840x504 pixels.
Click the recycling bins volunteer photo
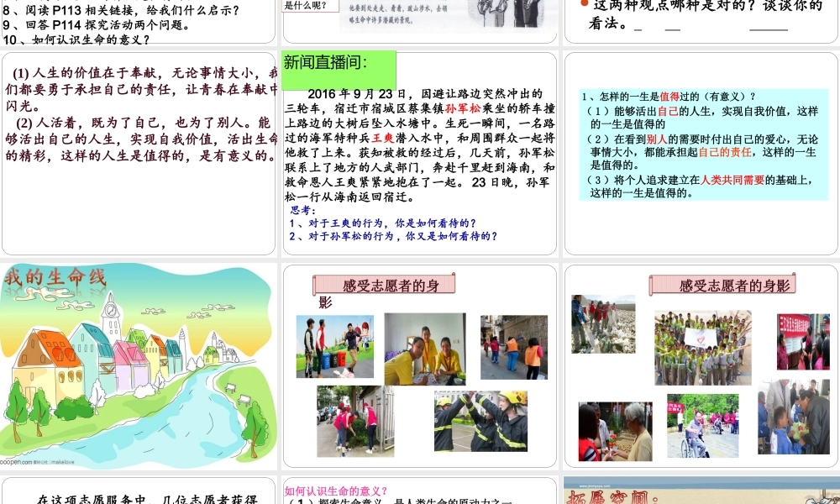(x=334, y=347)
